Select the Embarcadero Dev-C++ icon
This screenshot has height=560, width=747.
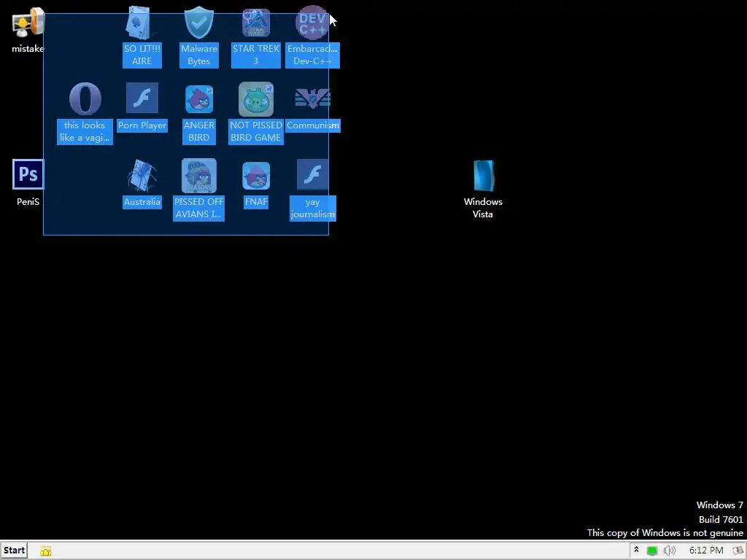coord(312,23)
